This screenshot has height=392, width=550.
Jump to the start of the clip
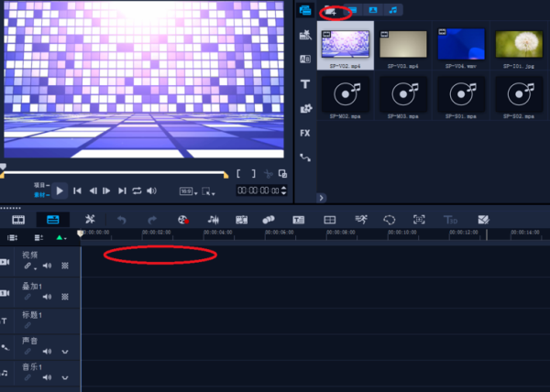click(x=77, y=191)
